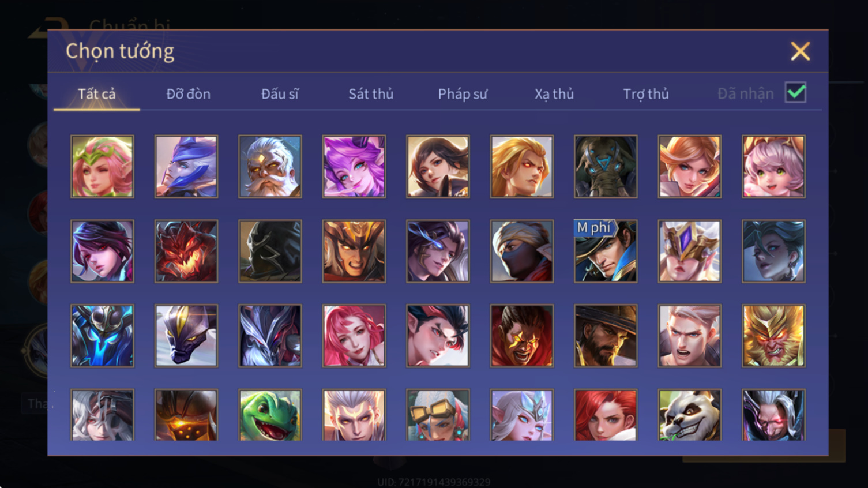
Task: Pick the red demon-faced hero portrait
Action: point(186,251)
